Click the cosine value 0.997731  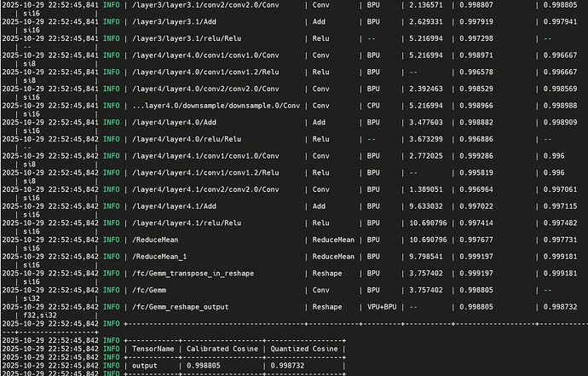click(x=560, y=240)
